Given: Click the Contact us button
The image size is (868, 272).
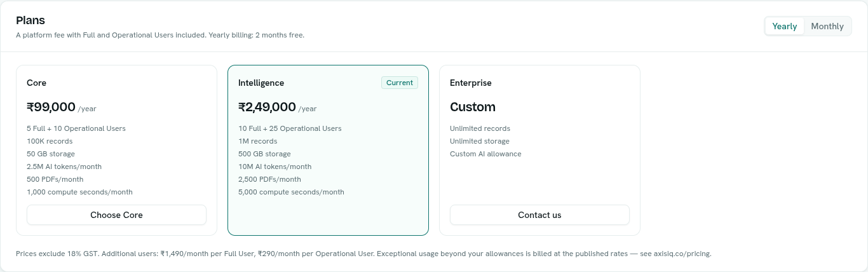Looking at the screenshot, I should click(x=539, y=215).
